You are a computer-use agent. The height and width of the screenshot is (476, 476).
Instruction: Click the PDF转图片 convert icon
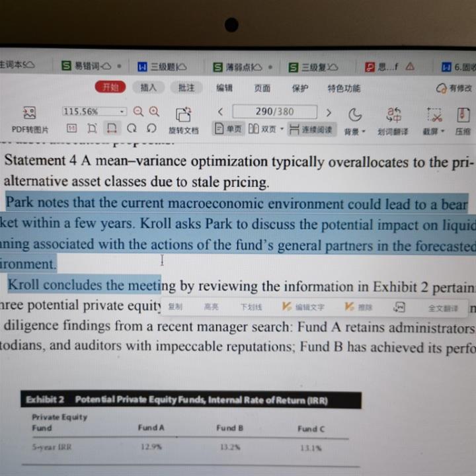tap(30, 113)
